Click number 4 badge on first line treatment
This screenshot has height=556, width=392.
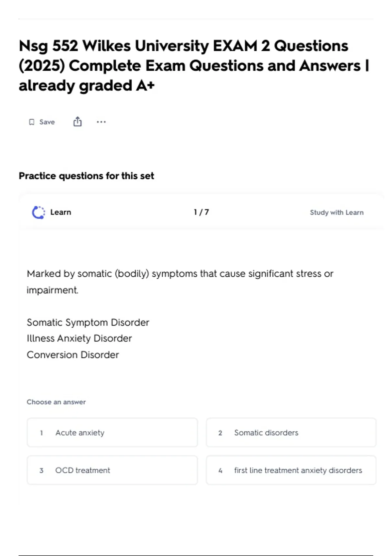pos(220,470)
